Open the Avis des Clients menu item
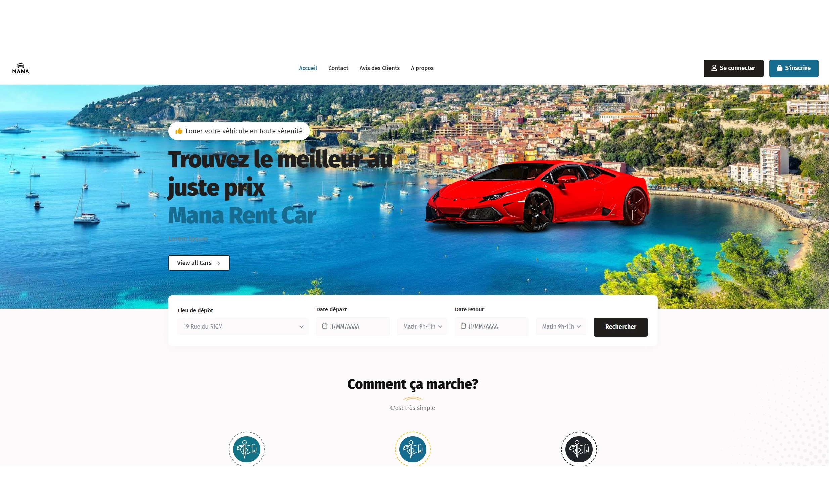829x504 pixels. click(x=379, y=68)
